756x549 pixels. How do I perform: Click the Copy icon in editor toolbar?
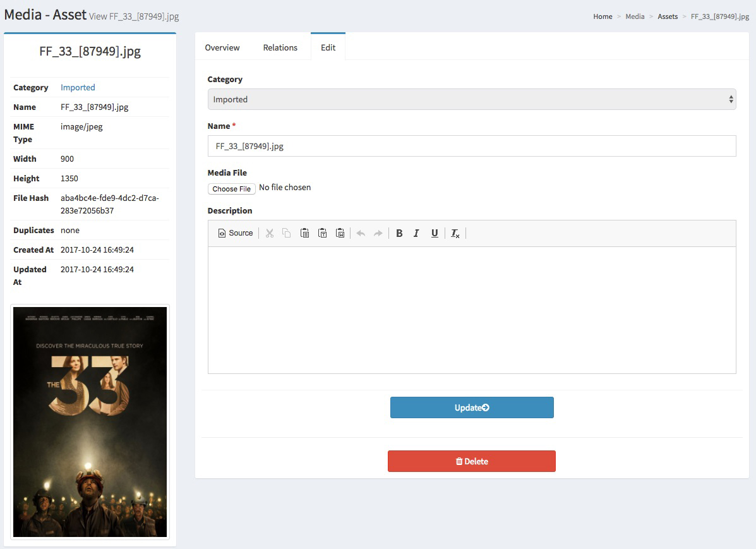pos(287,233)
